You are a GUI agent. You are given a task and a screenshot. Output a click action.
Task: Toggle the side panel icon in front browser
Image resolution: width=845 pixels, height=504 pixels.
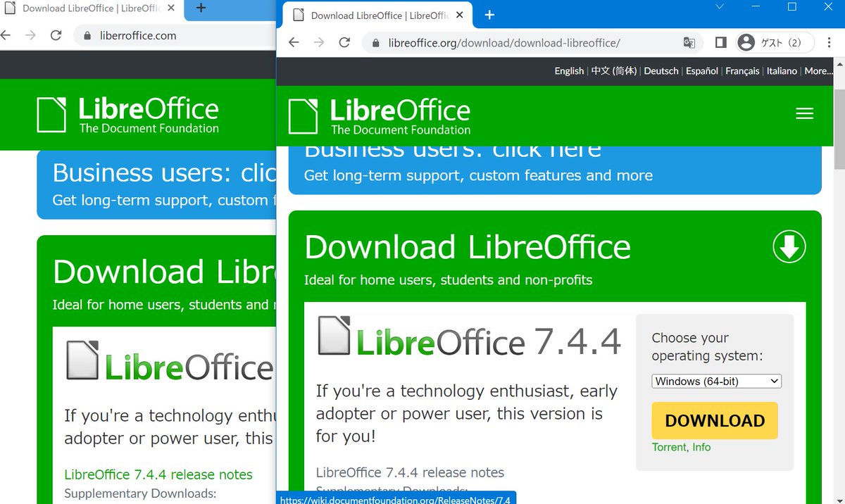click(x=720, y=43)
